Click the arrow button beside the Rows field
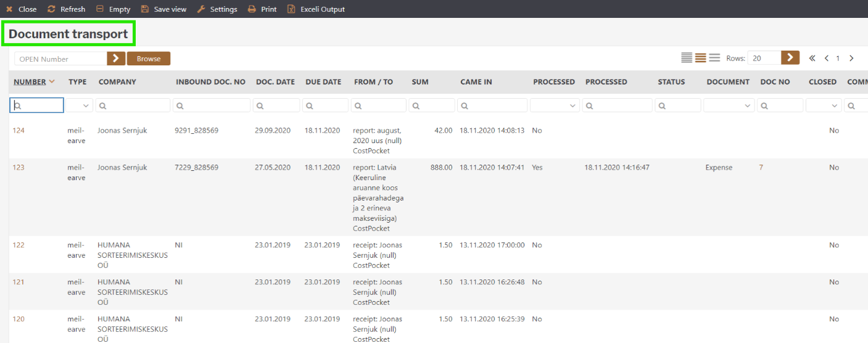868x343 pixels. pyautogui.click(x=790, y=58)
